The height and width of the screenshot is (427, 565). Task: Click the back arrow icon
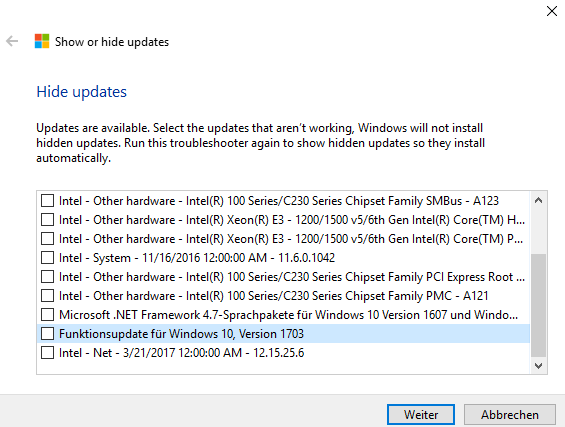12,41
